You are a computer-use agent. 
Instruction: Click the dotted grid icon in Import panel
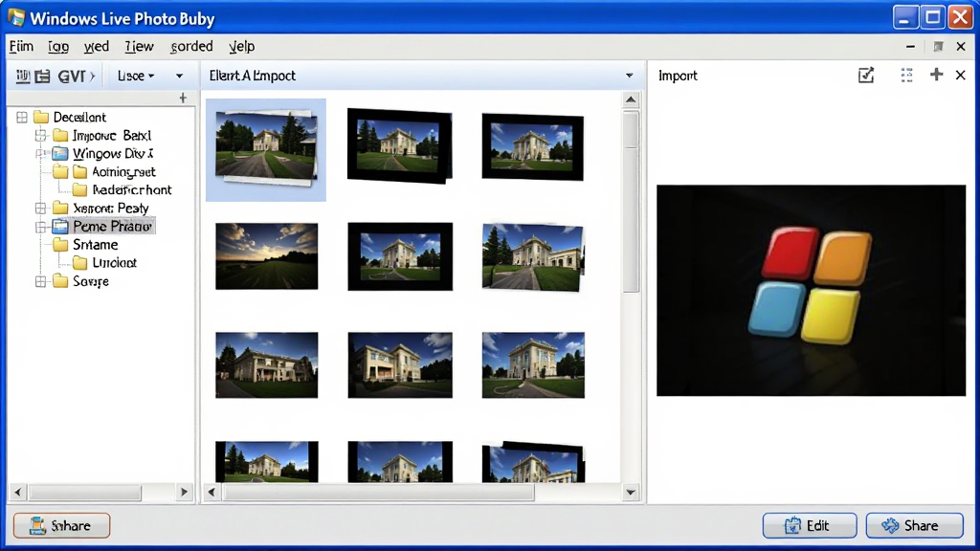(907, 76)
